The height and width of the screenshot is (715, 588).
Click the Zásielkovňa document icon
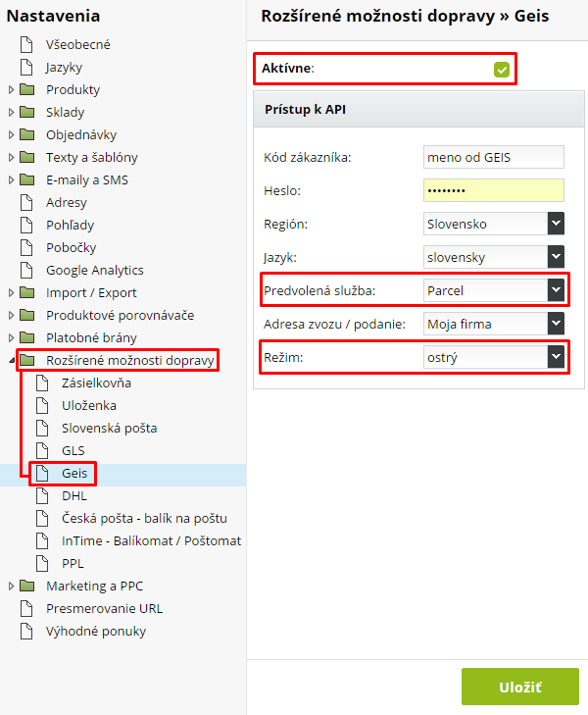point(43,383)
